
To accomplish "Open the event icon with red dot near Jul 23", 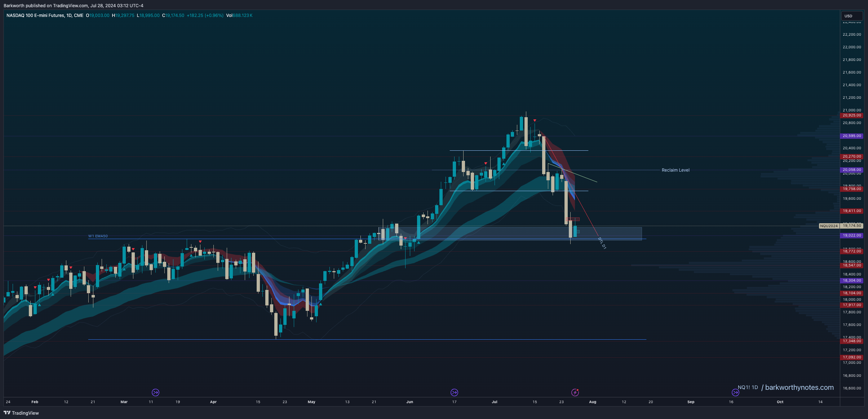I will (x=575, y=392).
